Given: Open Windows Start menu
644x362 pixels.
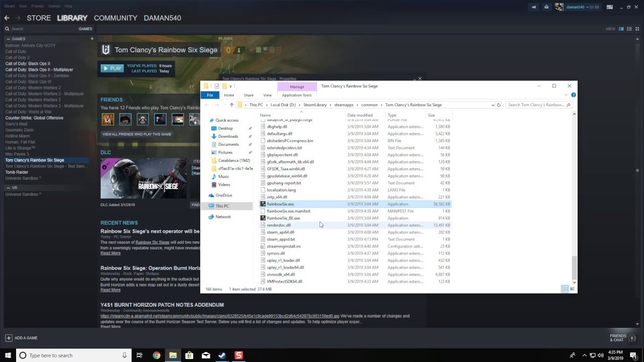Looking at the screenshot, I should tap(8, 355).
